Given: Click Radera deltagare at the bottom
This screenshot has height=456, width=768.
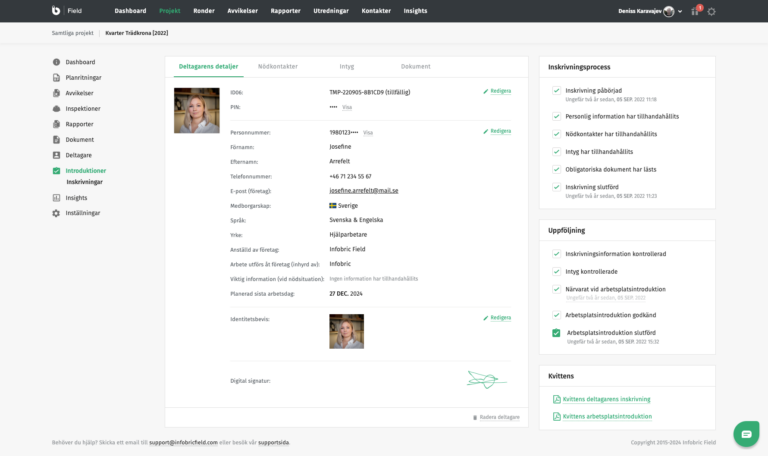Looking at the screenshot, I should pyautogui.click(x=495, y=417).
